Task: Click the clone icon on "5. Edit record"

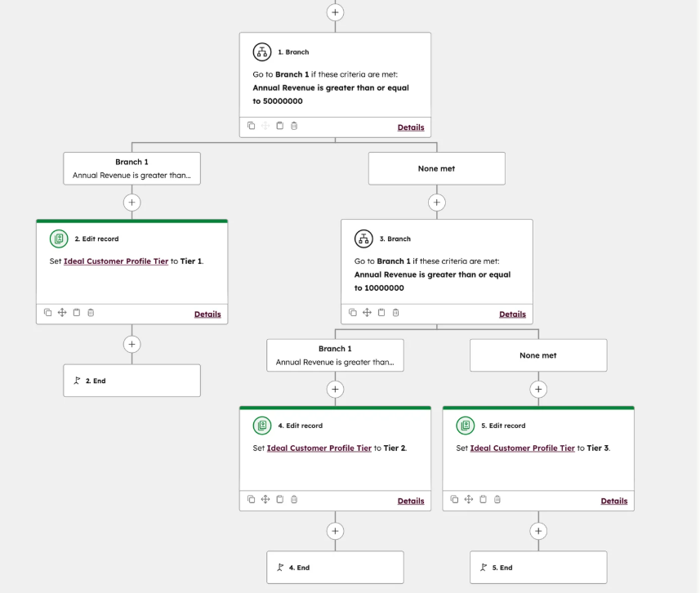Action: point(454,499)
